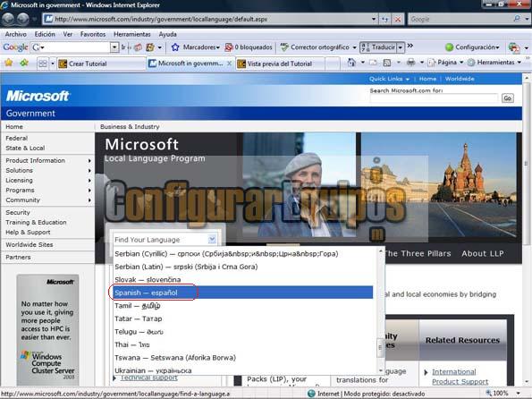Click Corrector ortográfico spell check button
The width and height of the screenshot is (532, 399).
316,47
